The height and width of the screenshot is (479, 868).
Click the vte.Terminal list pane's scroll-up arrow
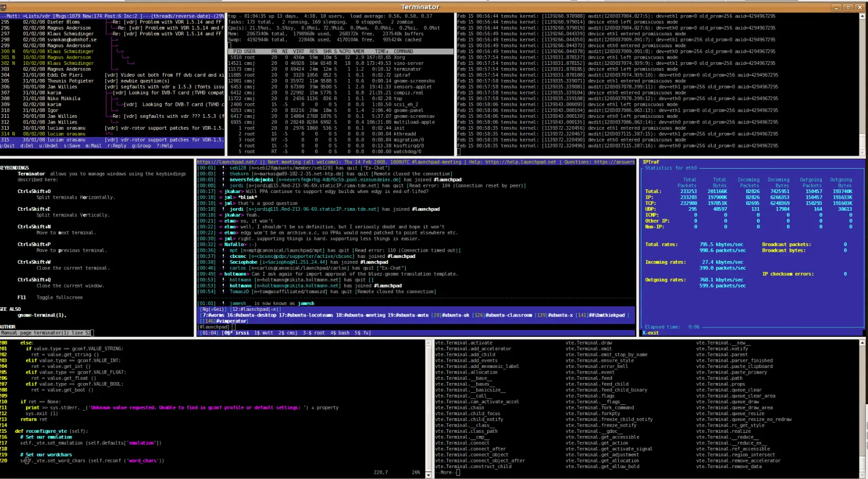tap(863, 343)
